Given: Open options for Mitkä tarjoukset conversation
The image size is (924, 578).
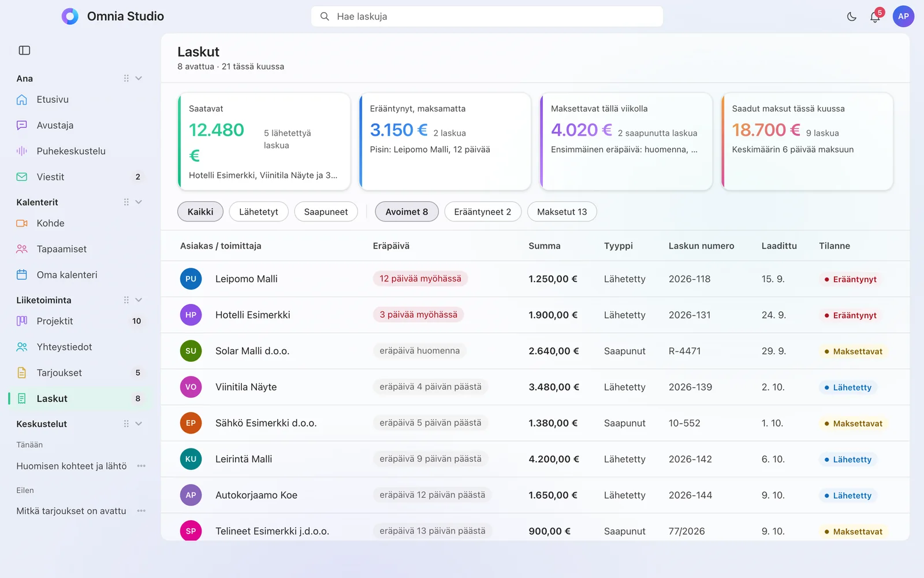Looking at the screenshot, I should pyautogui.click(x=141, y=511).
